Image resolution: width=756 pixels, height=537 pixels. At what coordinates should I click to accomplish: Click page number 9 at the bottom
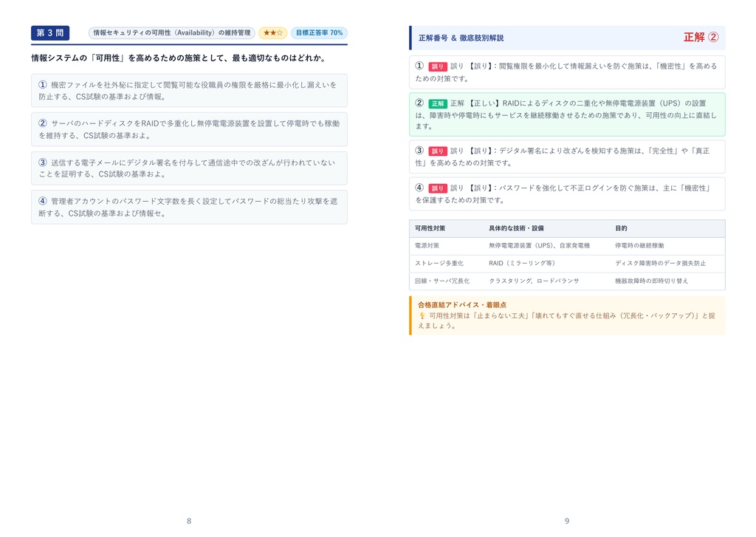(567, 521)
